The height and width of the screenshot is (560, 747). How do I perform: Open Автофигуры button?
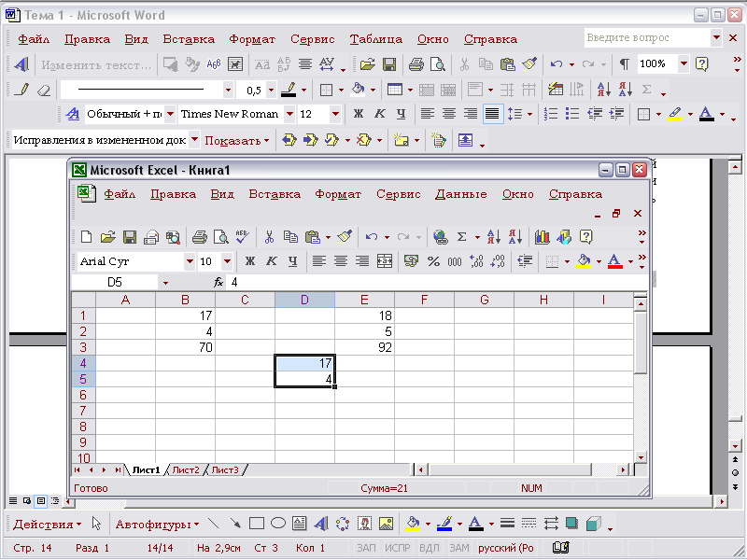[x=157, y=525]
